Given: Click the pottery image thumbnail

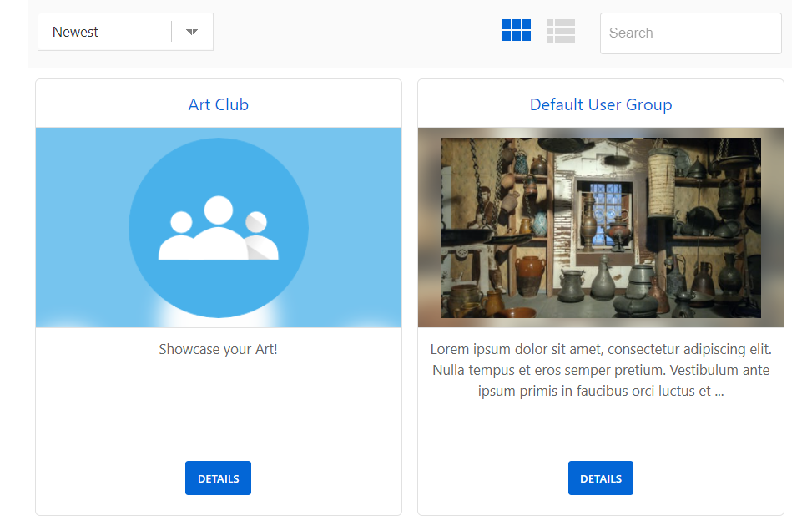Looking at the screenshot, I should click(x=600, y=227).
